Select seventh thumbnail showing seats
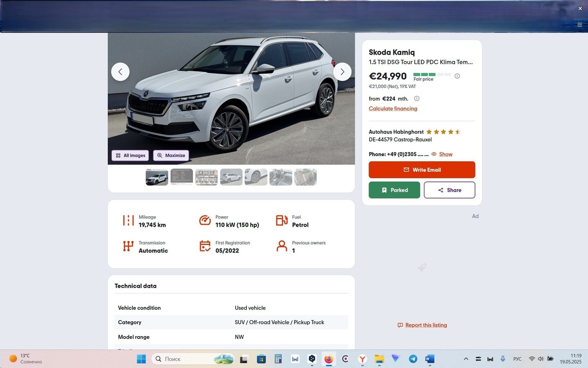 click(306, 177)
